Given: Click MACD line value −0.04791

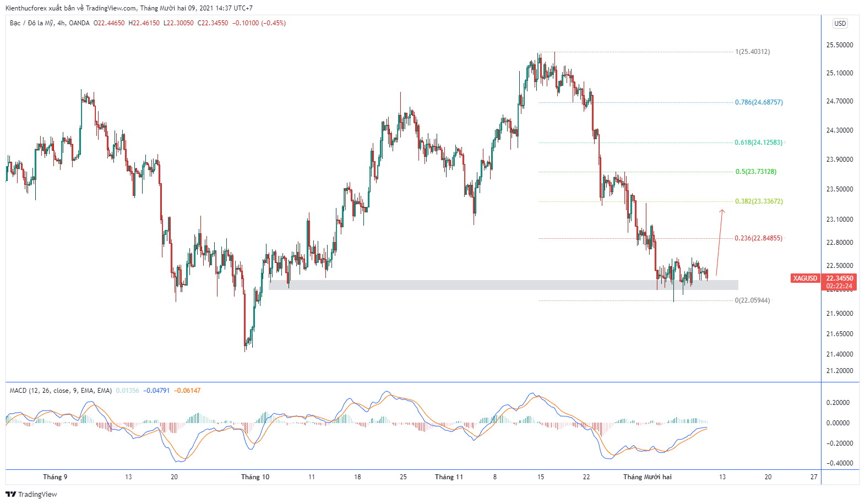Looking at the screenshot, I should pos(156,391).
